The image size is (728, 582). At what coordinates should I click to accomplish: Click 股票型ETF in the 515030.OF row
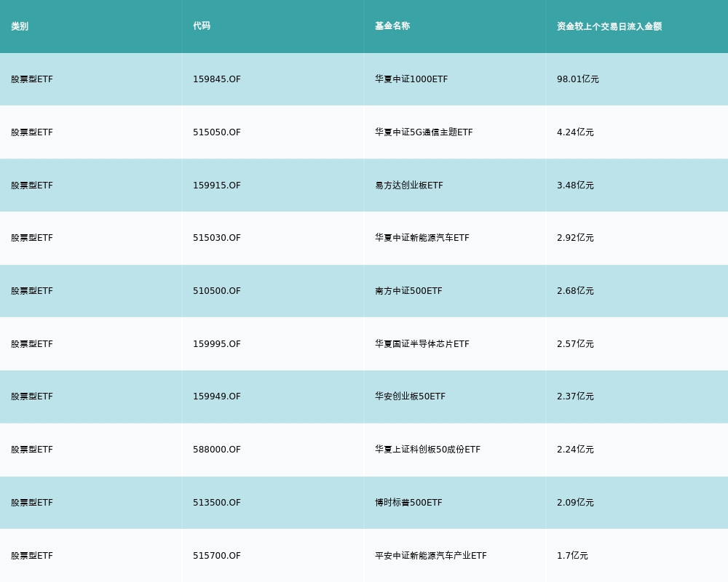(32, 238)
